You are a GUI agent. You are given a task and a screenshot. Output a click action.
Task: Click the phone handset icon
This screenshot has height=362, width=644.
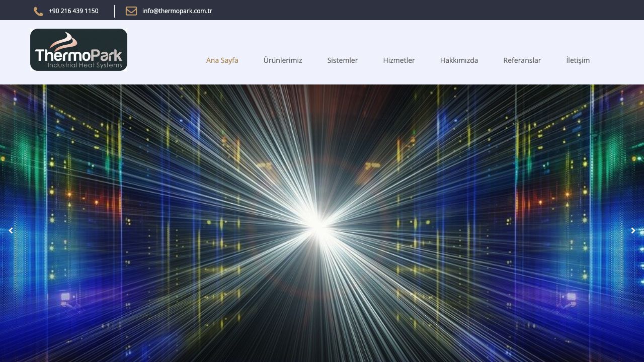38,11
